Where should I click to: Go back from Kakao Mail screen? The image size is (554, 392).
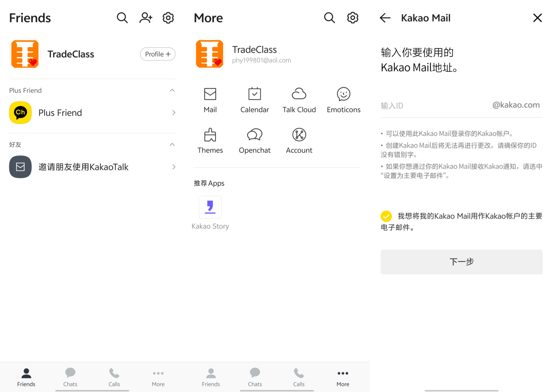coord(385,17)
